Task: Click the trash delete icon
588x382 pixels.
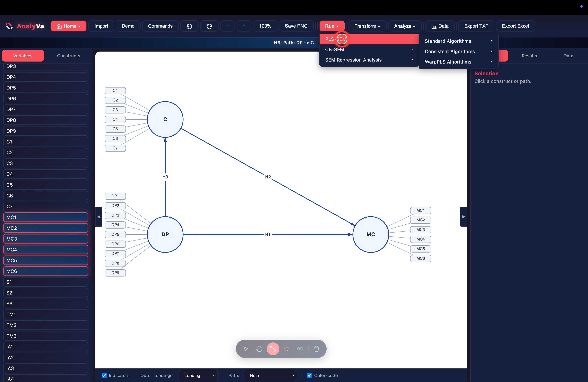Action: (x=316, y=349)
